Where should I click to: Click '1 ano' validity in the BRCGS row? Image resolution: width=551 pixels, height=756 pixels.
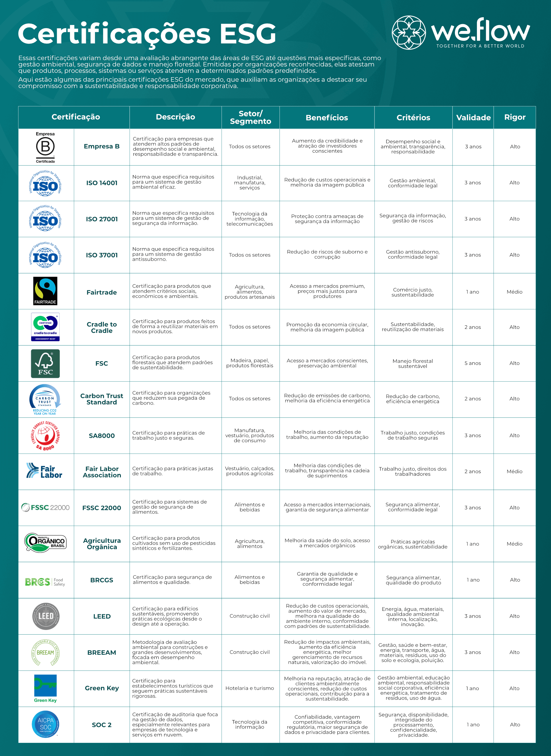pos(473,580)
